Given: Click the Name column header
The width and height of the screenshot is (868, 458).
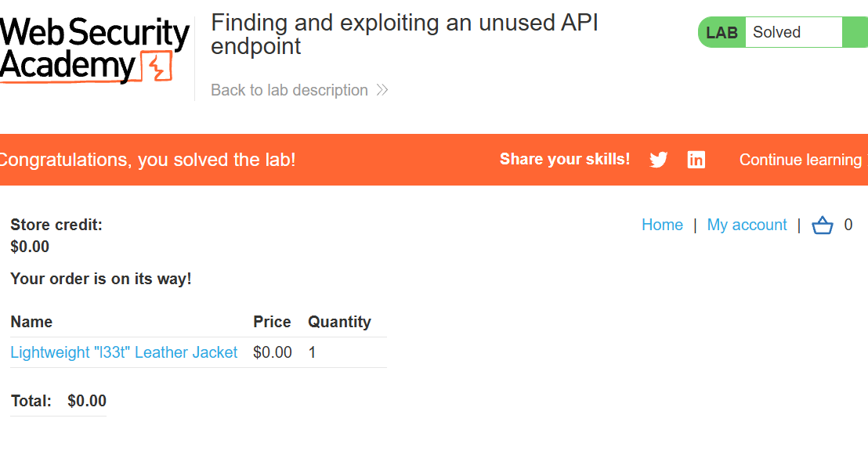Looking at the screenshot, I should click(31, 322).
